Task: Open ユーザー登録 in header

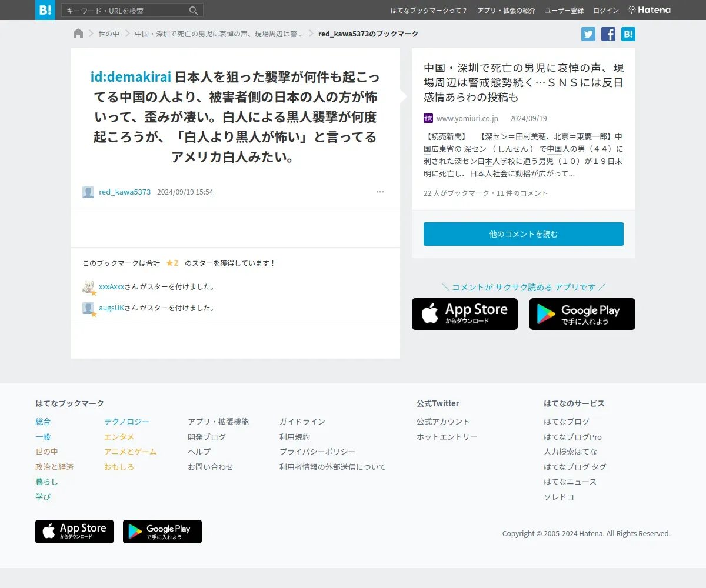Action: click(x=564, y=11)
